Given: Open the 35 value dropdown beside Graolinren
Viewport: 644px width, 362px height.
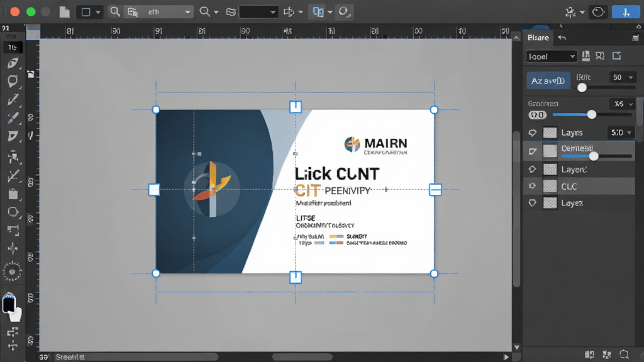Looking at the screenshot, I should pyautogui.click(x=622, y=104).
